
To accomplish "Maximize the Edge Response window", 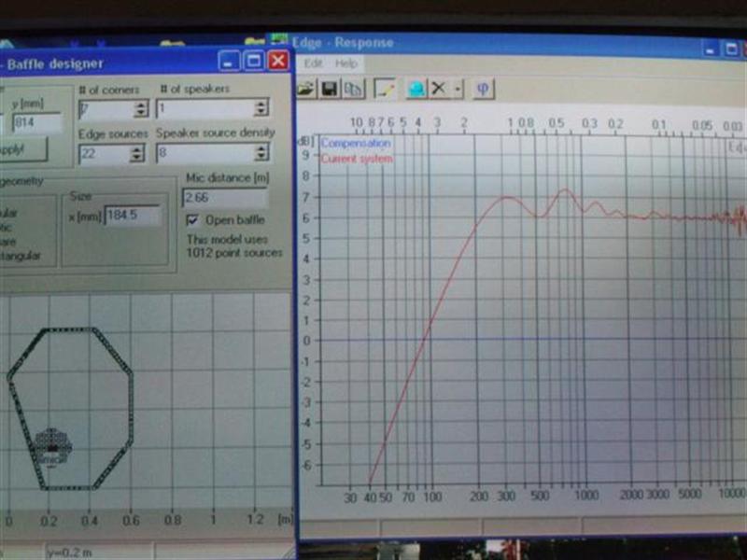I will click(x=732, y=49).
